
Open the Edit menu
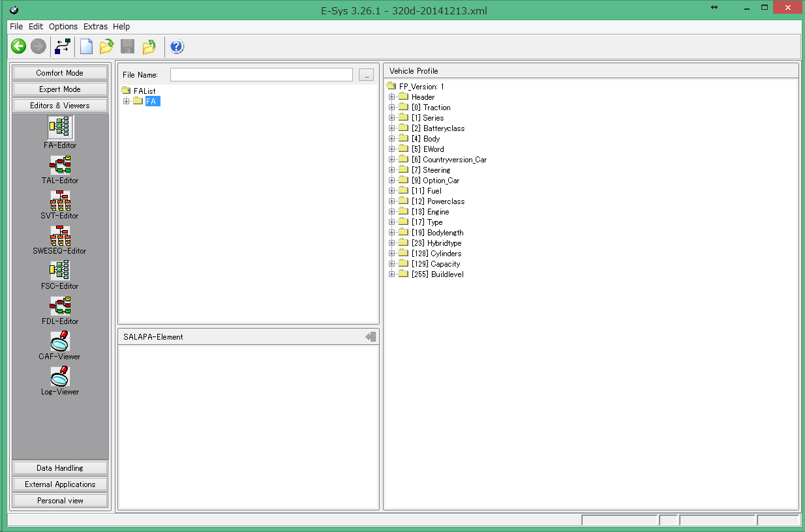36,27
